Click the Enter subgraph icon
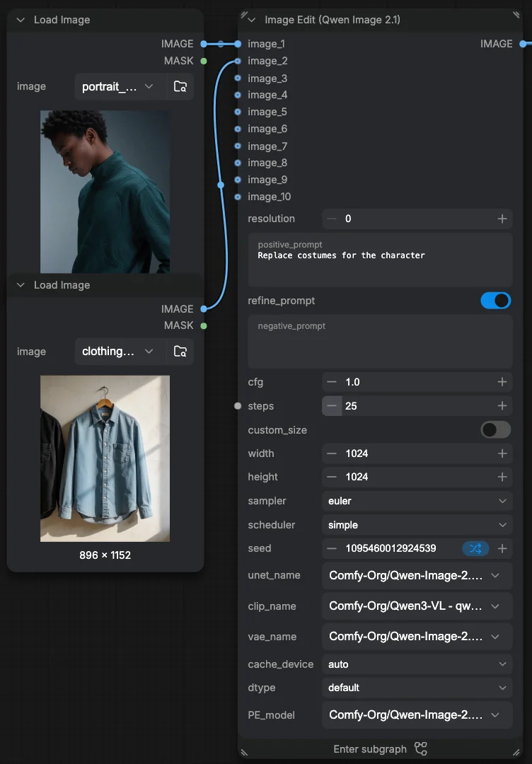532x764 pixels. pyautogui.click(x=420, y=749)
